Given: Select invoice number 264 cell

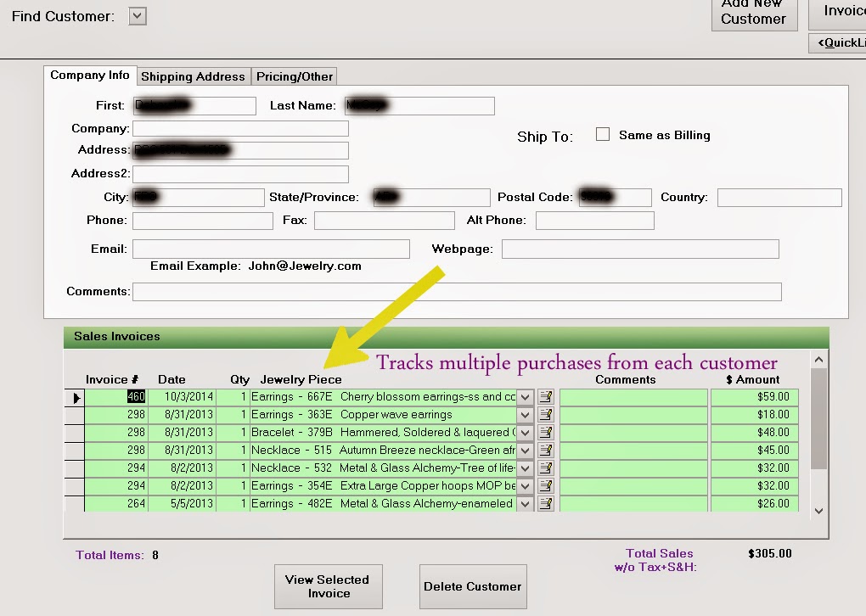Looking at the screenshot, I should click(x=116, y=503).
